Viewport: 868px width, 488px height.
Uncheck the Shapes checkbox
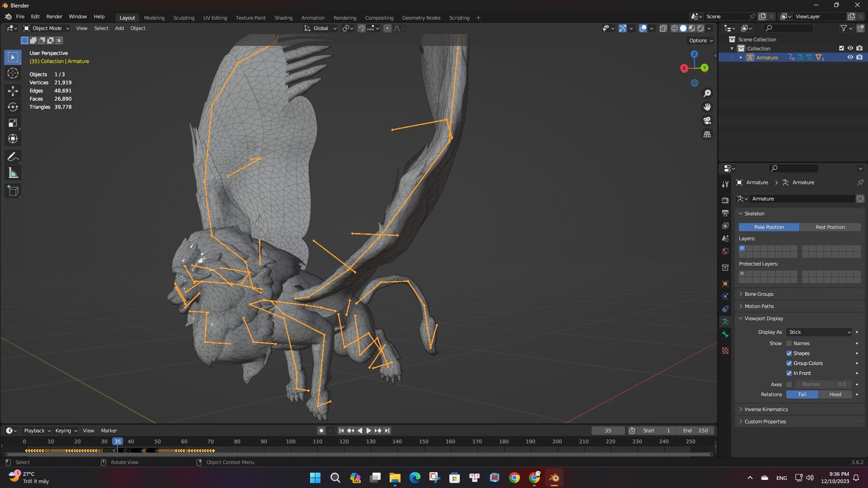point(789,353)
